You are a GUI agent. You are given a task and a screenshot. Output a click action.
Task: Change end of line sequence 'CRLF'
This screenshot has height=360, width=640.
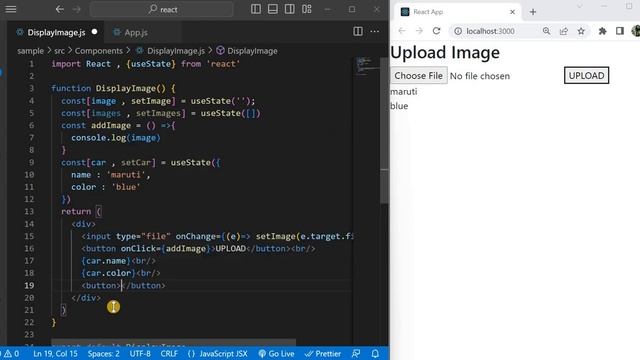pos(169,353)
